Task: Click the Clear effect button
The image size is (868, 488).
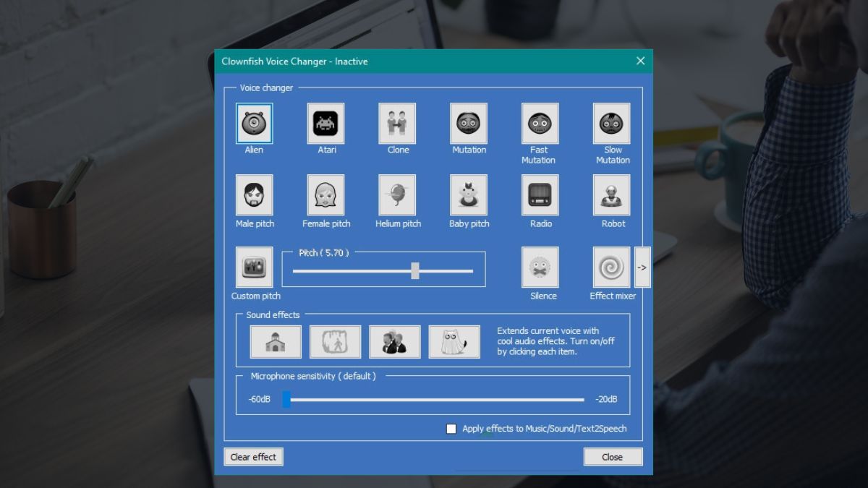Action: coord(253,457)
